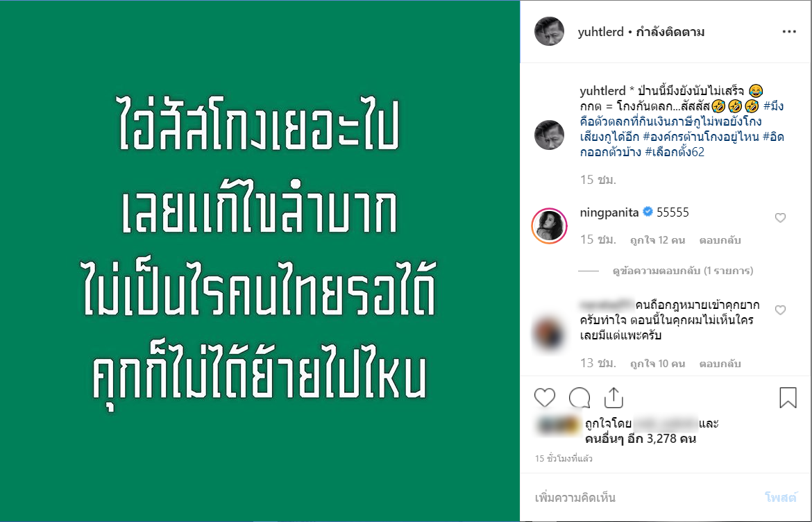Image resolution: width=812 pixels, height=522 pixels.
Task: Like ningpanita's comment heart
Action: click(x=780, y=218)
